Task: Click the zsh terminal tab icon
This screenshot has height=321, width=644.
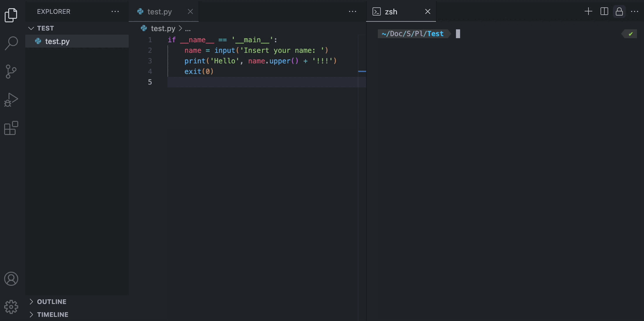Action: (376, 12)
